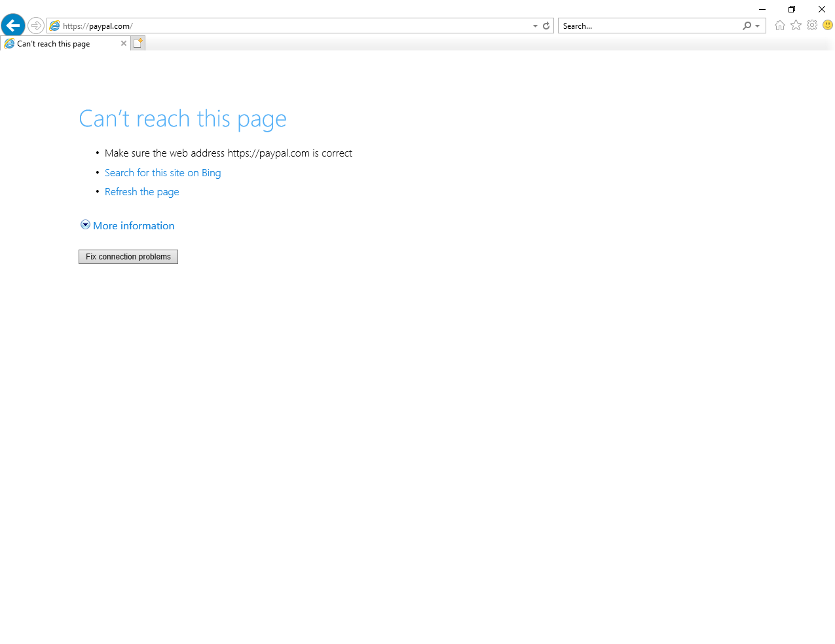Click the smiley feedback icon

(x=828, y=25)
